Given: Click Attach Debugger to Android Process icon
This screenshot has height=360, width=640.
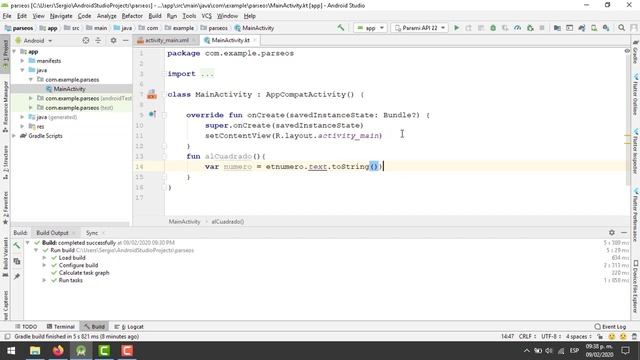Looking at the screenshot, I should 530,28.
